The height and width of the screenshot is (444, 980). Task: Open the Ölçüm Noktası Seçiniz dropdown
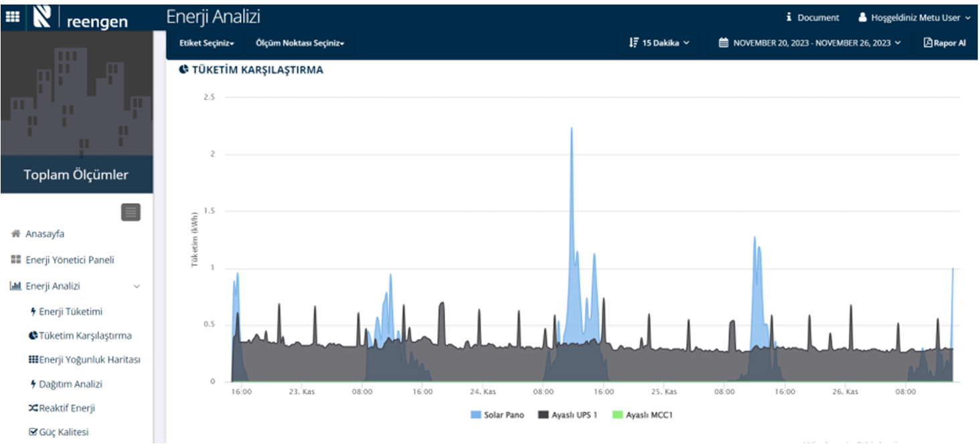[299, 43]
